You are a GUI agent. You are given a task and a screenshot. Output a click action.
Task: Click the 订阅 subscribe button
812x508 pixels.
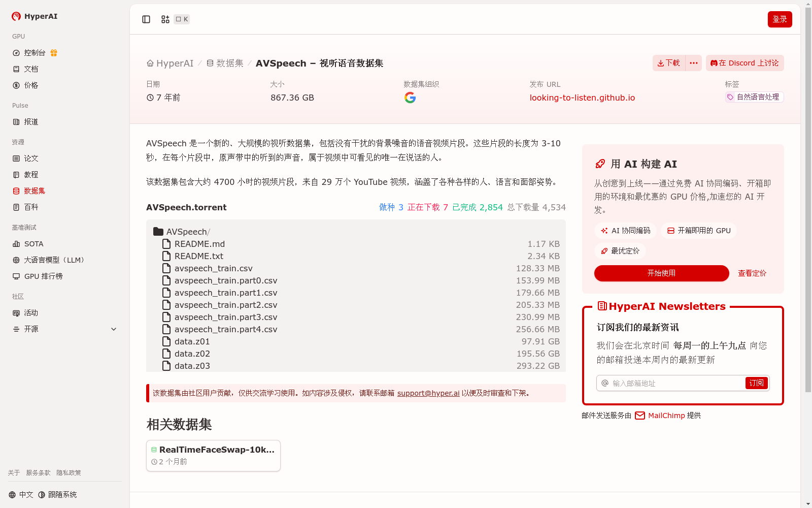click(x=756, y=383)
